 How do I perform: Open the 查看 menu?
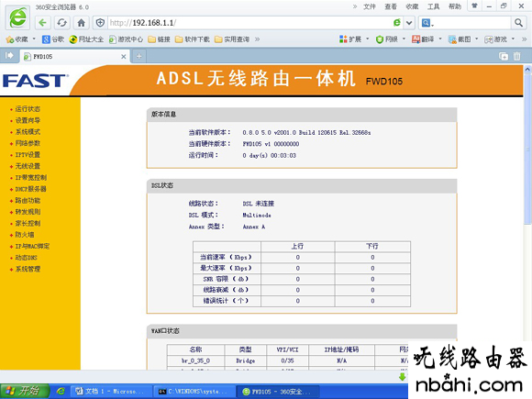pos(391,6)
